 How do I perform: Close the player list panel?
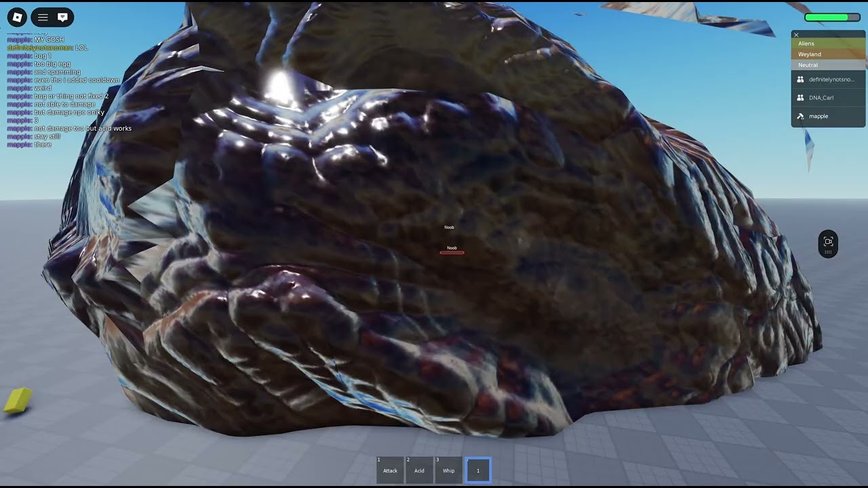(796, 35)
